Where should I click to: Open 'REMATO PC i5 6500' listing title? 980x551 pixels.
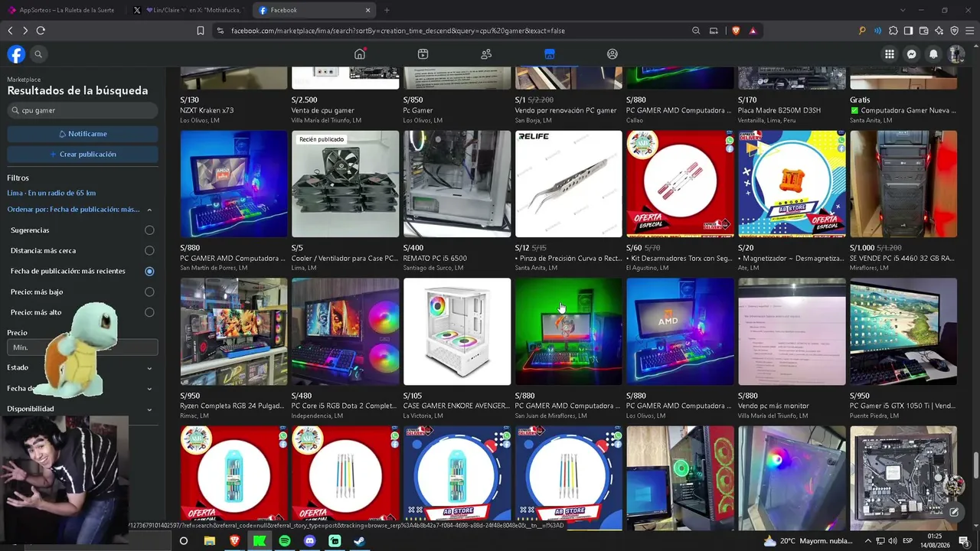[435, 259]
